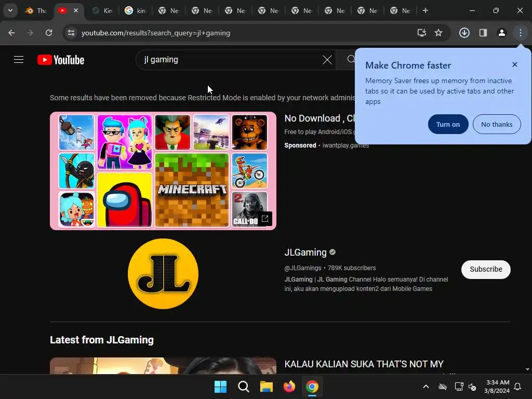Clear the YouTube search query
Image resolution: width=532 pixels, height=399 pixels.
point(327,60)
